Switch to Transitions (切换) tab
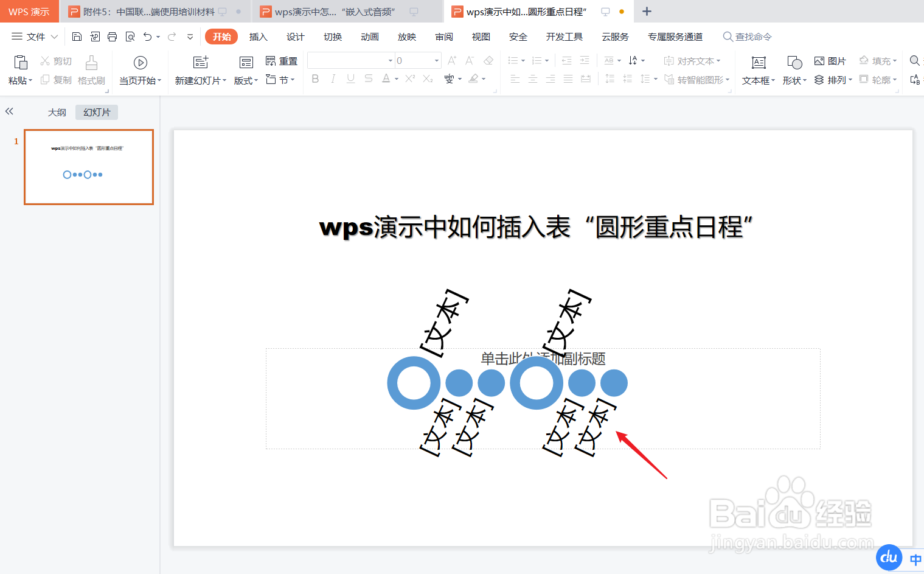Screen dimensions: 924x574 333,37
